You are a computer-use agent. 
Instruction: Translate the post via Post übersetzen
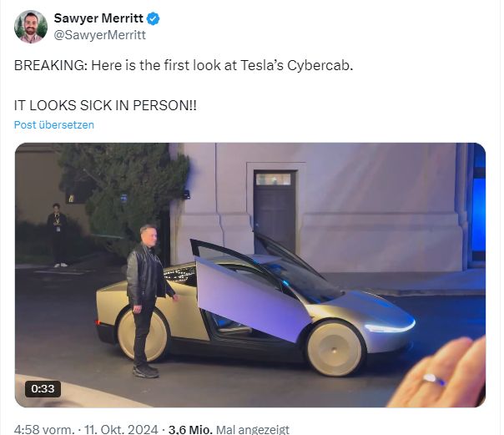(x=54, y=124)
